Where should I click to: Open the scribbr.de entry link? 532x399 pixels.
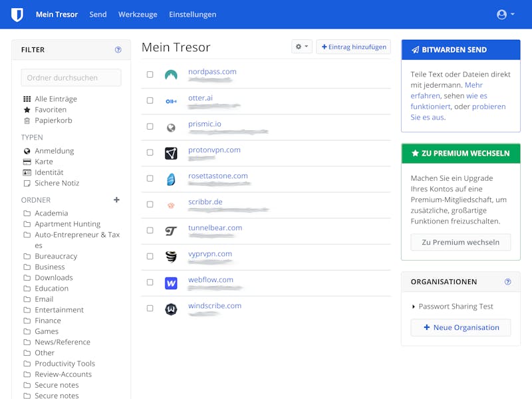205,202
